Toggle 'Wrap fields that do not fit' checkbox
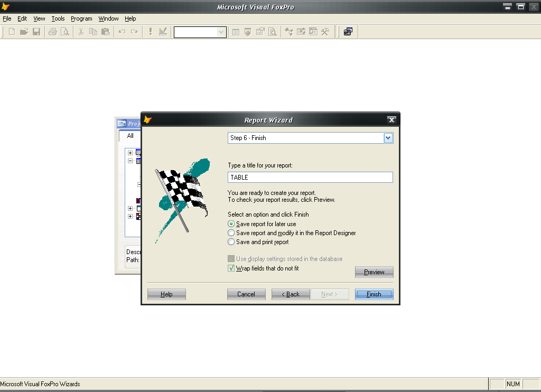541x392 pixels. point(231,268)
